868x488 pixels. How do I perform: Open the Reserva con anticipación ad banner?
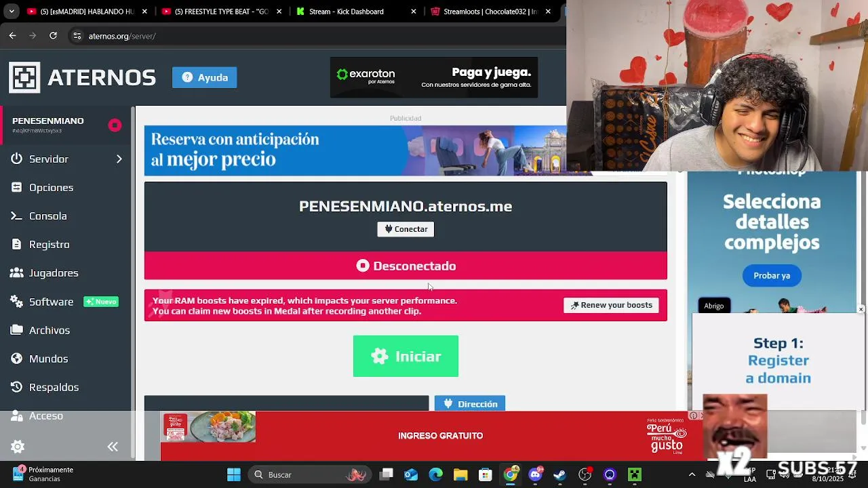(x=355, y=150)
